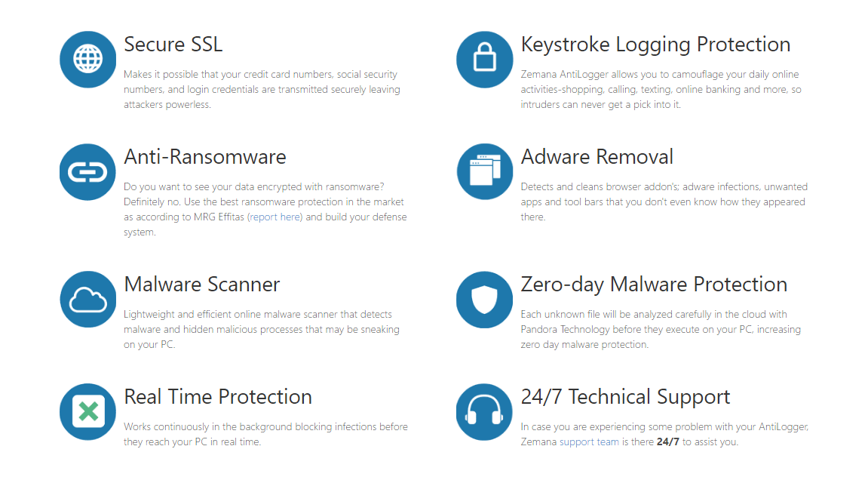Open the MRG Effitas 'report here' link
This screenshot has height=483, width=868.
[x=275, y=217]
